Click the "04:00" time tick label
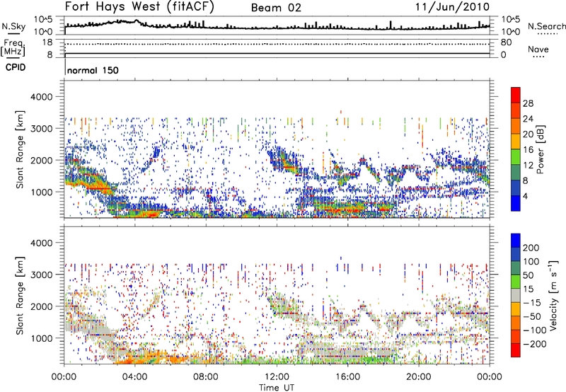 [135, 377]
